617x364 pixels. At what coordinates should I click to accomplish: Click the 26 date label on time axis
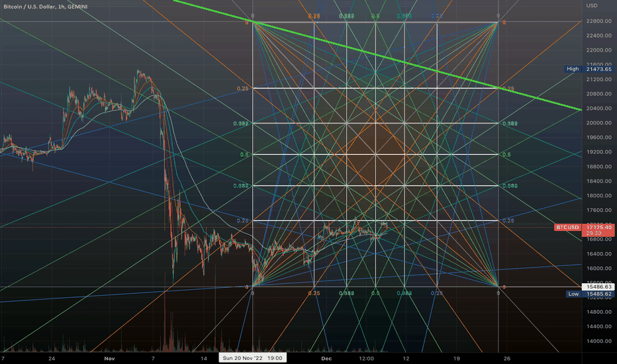507,359
